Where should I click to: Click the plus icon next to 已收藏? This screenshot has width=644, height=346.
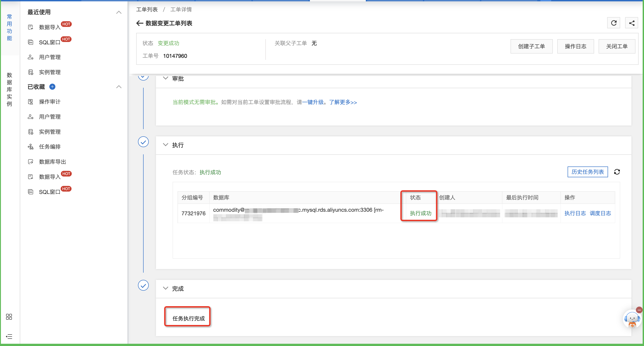(x=52, y=87)
